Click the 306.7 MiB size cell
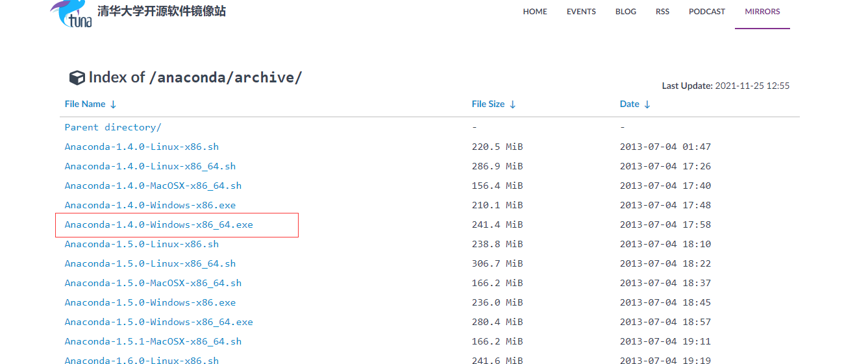Image resolution: width=868 pixels, height=364 pixels. point(497,263)
